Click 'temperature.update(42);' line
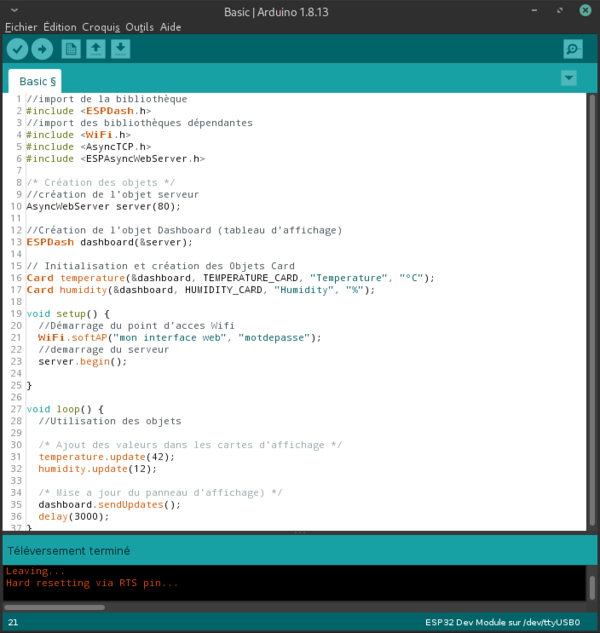This screenshot has height=633, width=600. (107, 457)
